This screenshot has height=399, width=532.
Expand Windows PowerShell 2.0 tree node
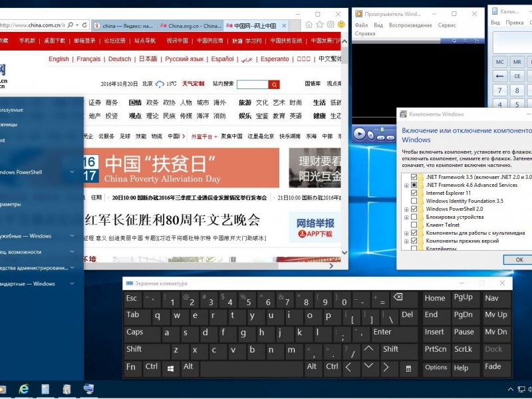point(406,209)
